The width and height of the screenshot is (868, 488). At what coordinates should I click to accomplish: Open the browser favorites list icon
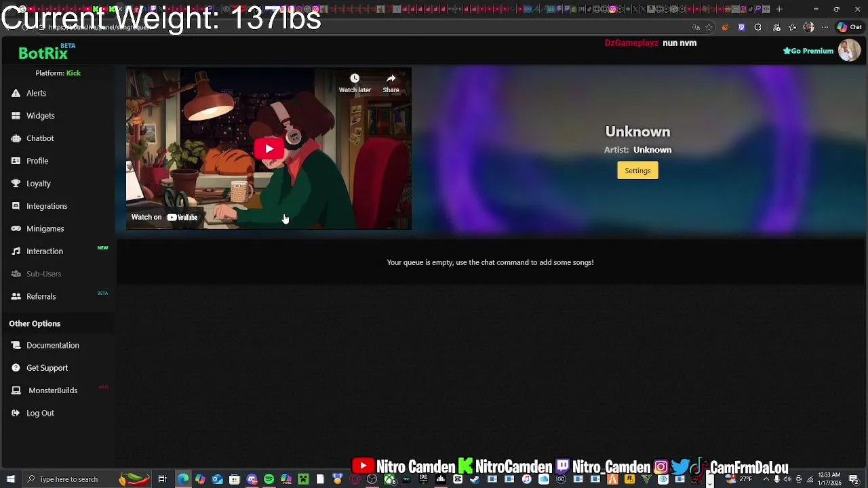click(x=792, y=27)
